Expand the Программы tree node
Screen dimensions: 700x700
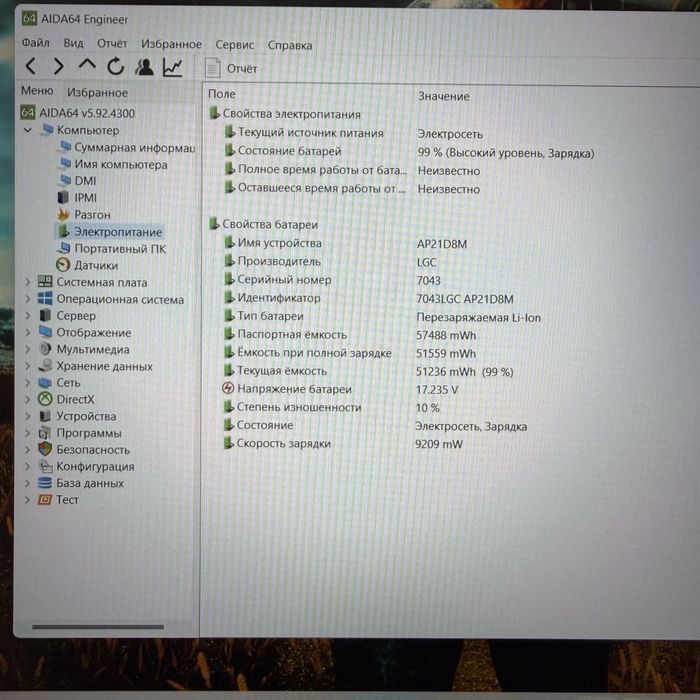pyautogui.click(x=28, y=433)
